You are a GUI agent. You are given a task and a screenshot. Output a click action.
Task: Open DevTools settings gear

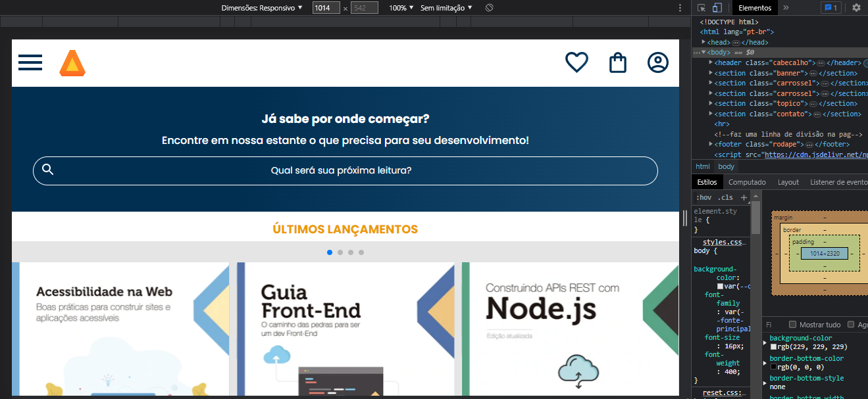tap(856, 8)
